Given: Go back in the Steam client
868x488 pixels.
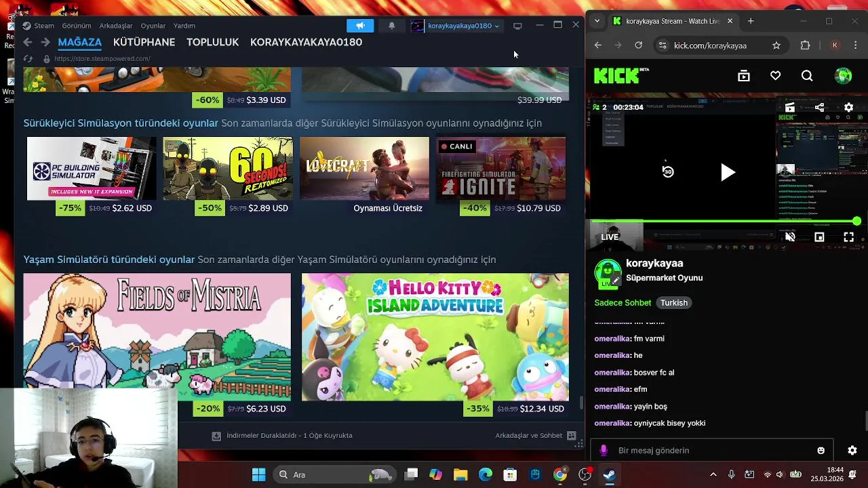Looking at the screenshot, I should (x=27, y=42).
